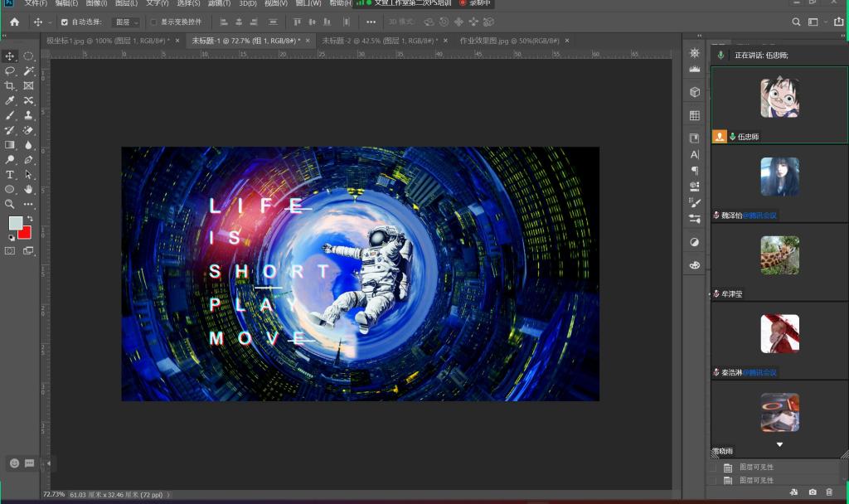Select the Zoom tool in toolbar
The image size is (849, 504).
10,204
